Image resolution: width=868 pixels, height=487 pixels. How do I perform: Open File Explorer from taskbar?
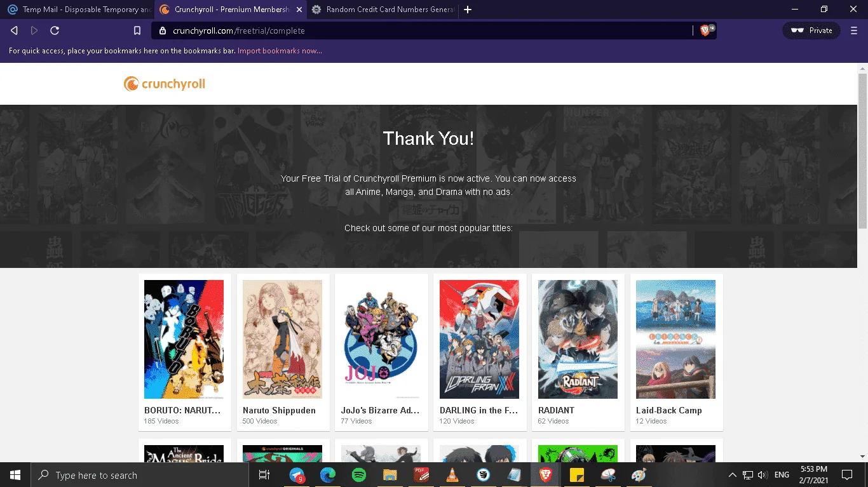(x=390, y=475)
